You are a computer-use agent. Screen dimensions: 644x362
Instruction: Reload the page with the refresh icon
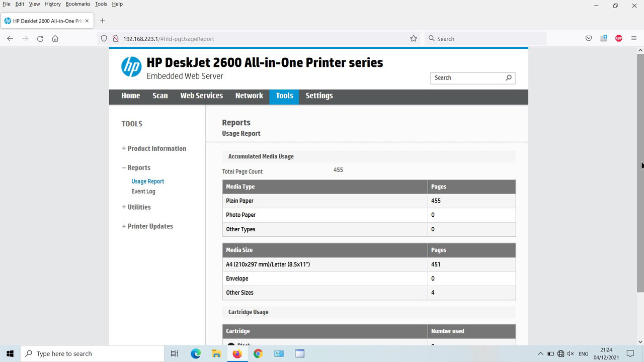point(40,39)
